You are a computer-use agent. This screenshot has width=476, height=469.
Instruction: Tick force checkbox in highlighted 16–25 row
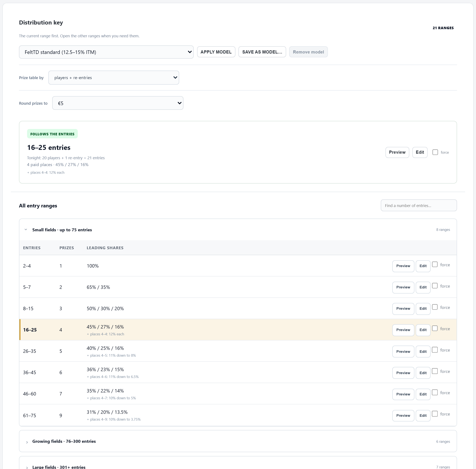(435, 328)
